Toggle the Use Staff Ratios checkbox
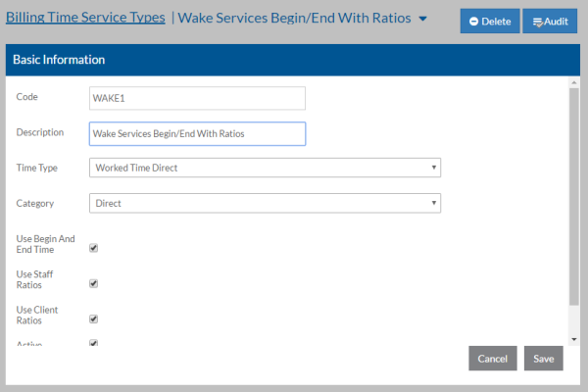Screen dimensions: 588x392 click(94, 283)
